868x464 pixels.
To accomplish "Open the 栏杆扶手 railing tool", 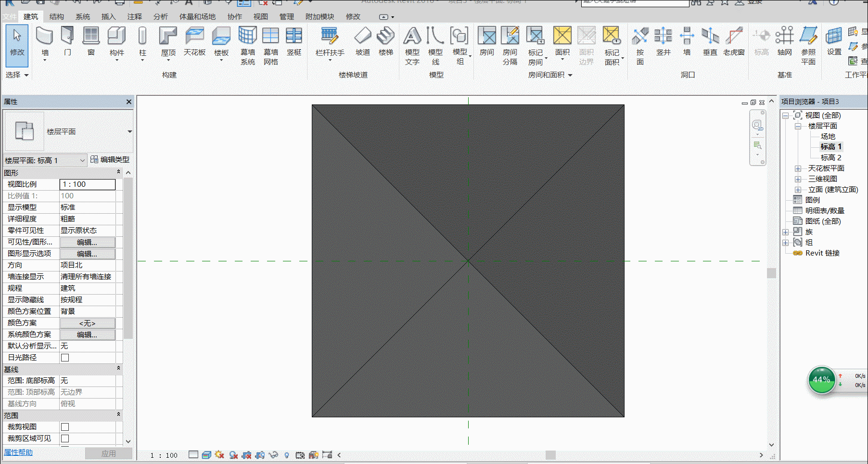I will tap(330, 43).
